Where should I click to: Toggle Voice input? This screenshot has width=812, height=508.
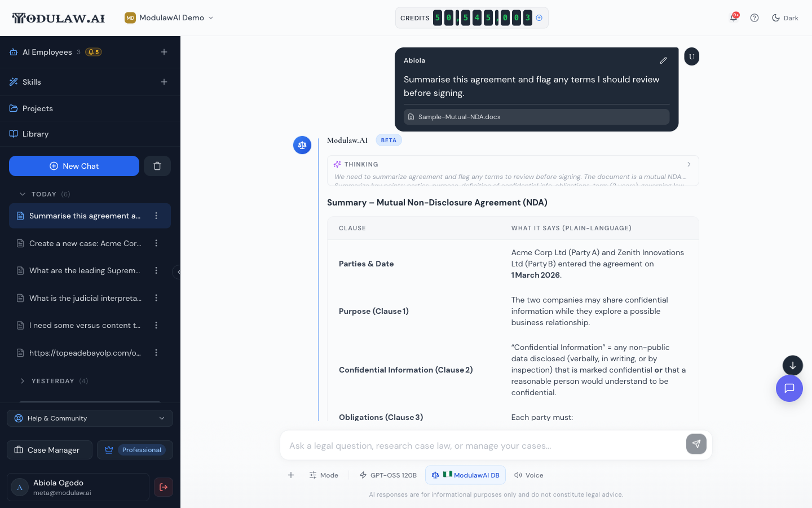[529, 475]
